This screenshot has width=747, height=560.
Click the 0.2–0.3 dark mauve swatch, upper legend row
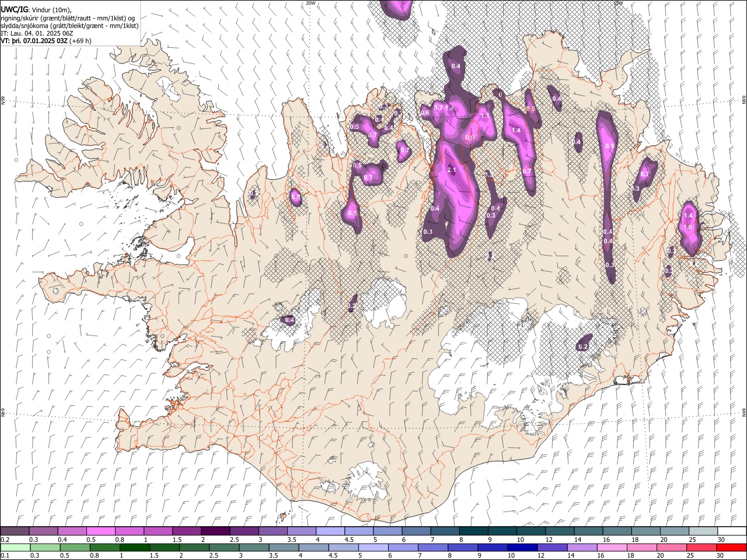click(15, 531)
